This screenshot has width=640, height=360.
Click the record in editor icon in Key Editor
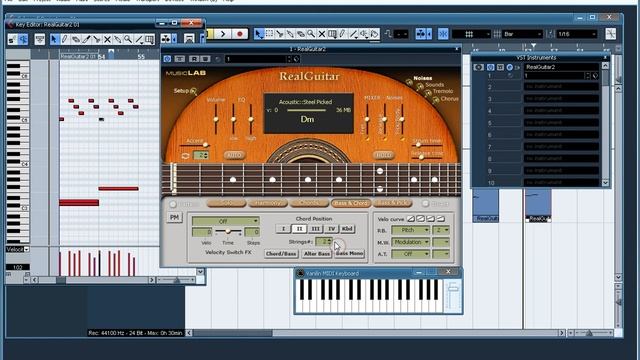click(x=23, y=39)
